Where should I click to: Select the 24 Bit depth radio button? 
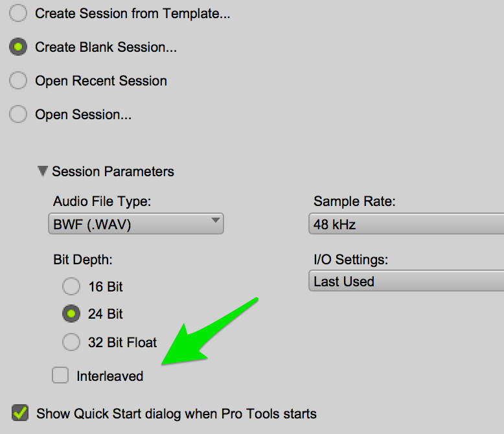coord(71,314)
